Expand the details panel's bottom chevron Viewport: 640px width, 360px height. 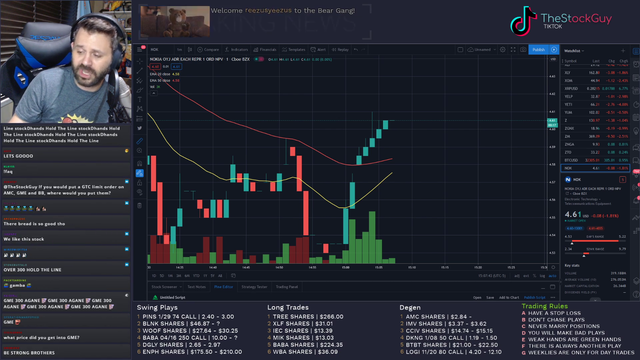595,300
